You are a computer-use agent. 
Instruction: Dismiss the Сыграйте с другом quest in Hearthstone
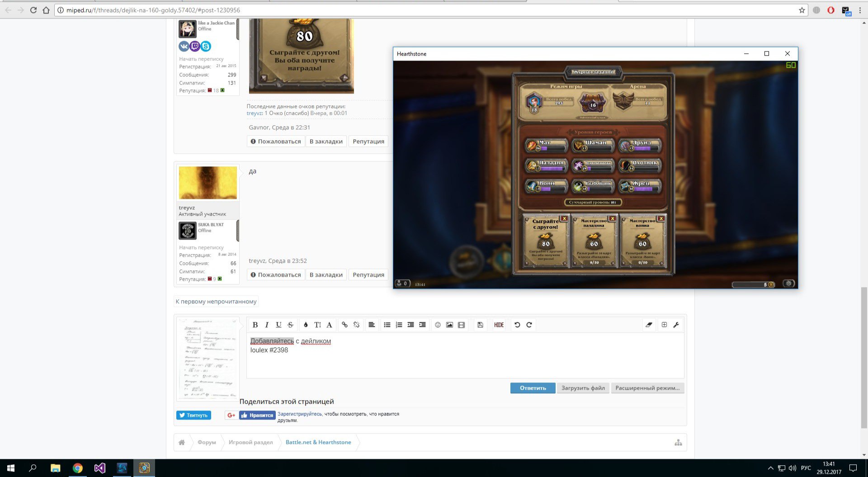tap(564, 218)
